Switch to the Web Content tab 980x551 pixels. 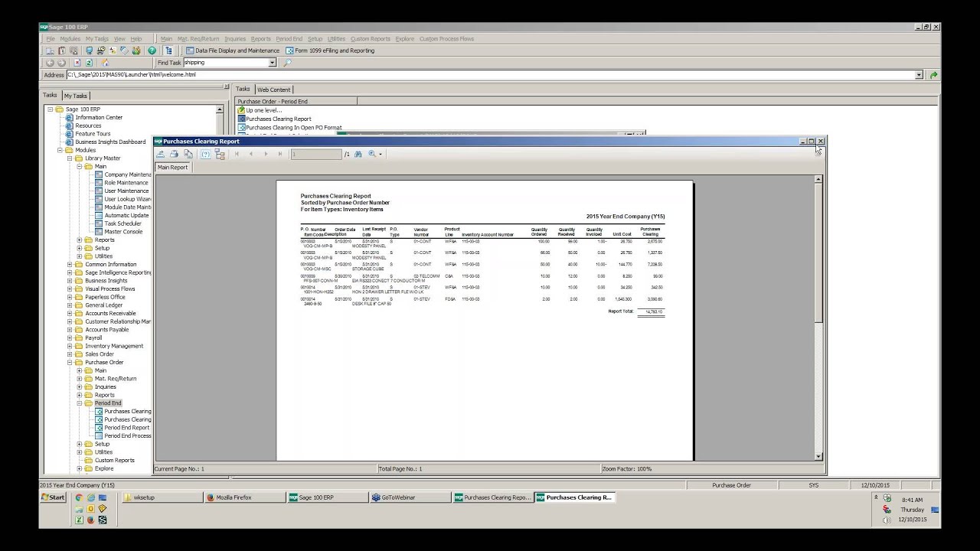point(273,90)
